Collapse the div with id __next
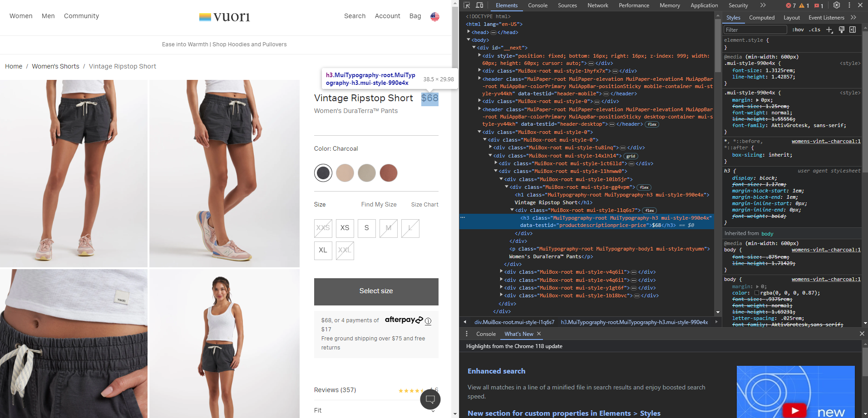868x418 pixels. coord(474,47)
